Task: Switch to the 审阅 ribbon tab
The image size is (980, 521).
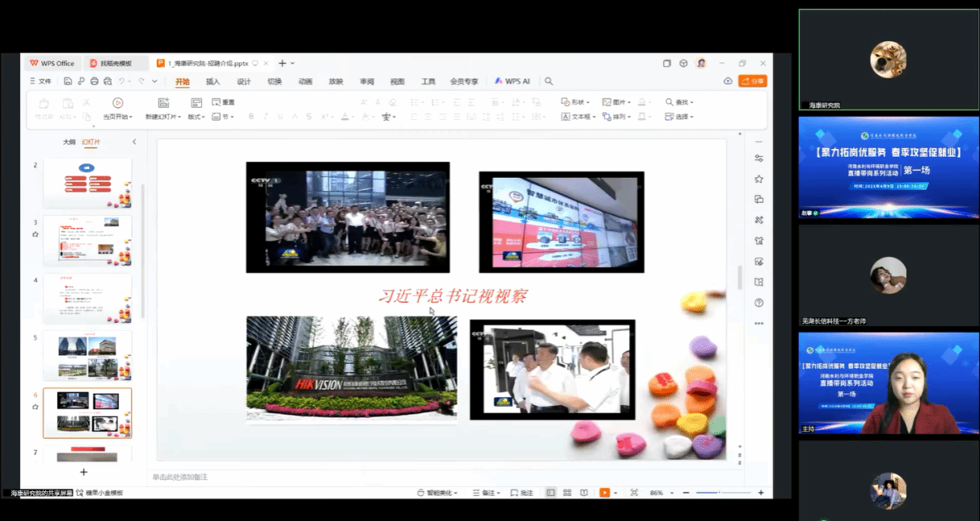Action: point(367,82)
